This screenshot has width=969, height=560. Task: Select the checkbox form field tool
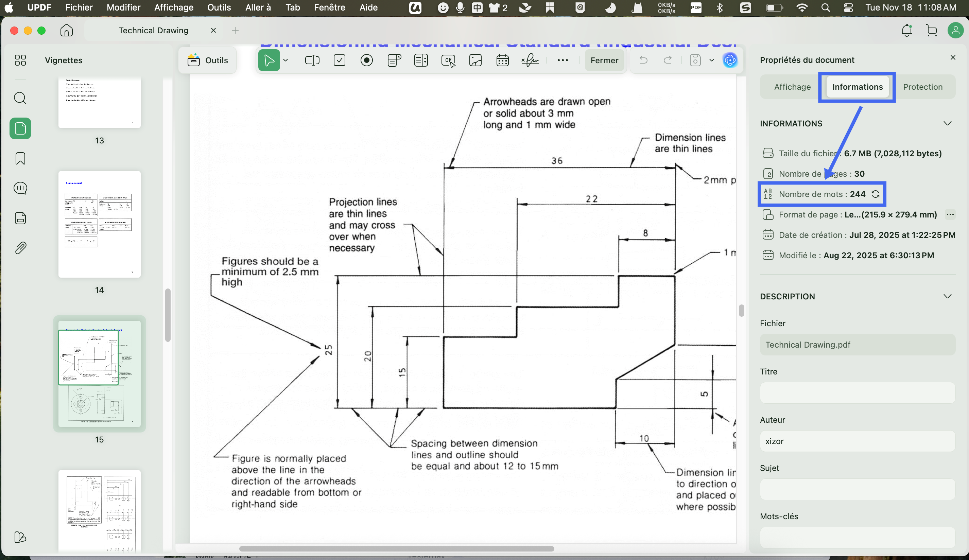click(x=340, y=60)
